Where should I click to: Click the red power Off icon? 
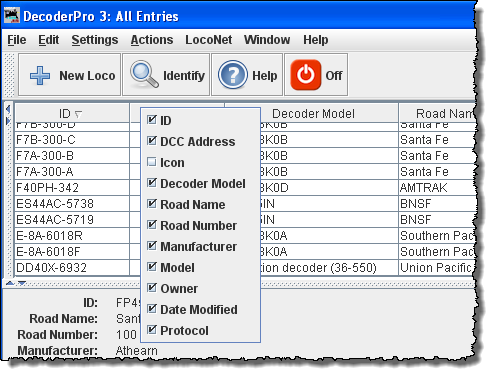(306, 75)
